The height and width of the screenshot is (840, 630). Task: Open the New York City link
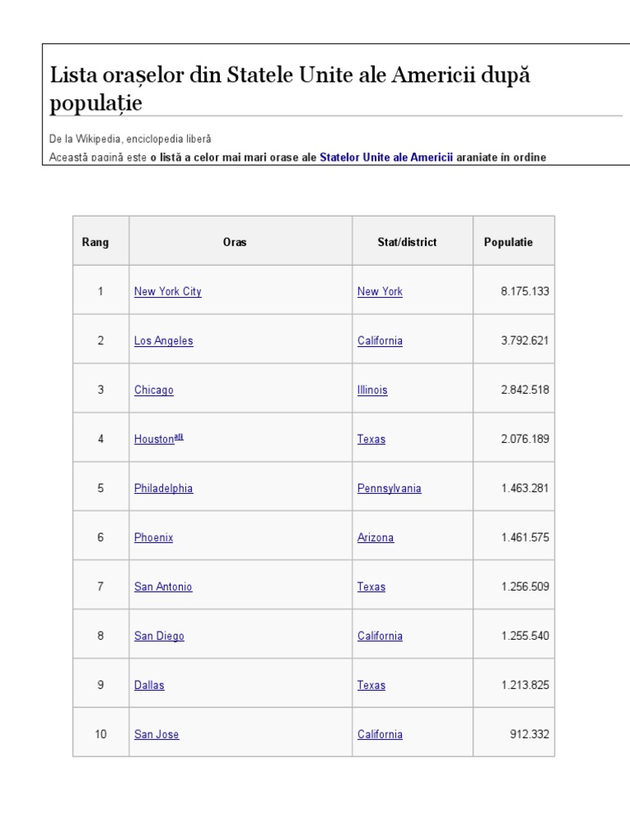pyautogui.click(x=167, y=291)
